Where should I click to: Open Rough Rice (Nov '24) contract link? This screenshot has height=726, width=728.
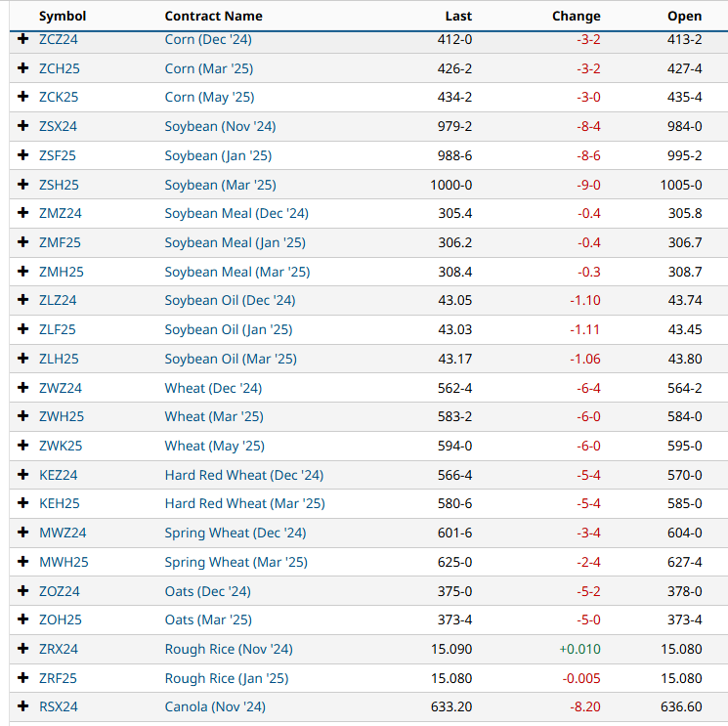coord(229,649)
